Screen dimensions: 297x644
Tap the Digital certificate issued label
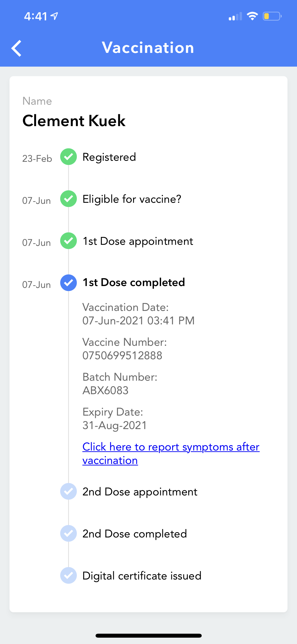coord(142,576)
